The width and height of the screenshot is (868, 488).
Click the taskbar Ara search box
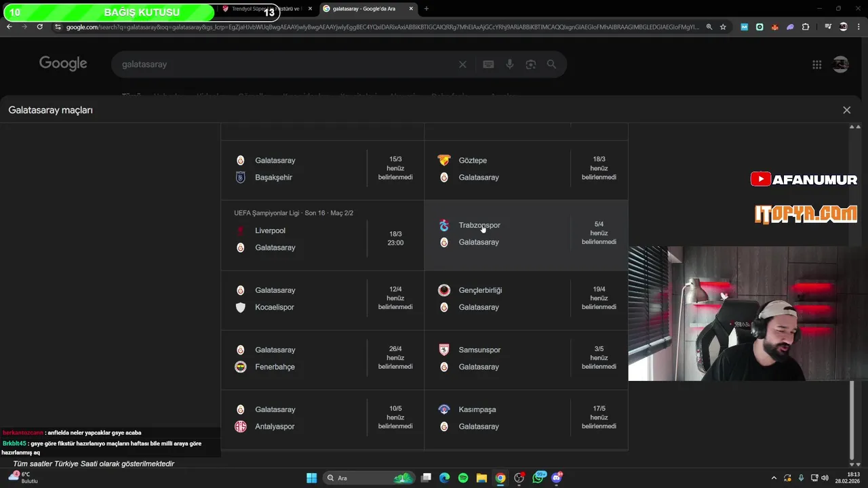(370, 478)
